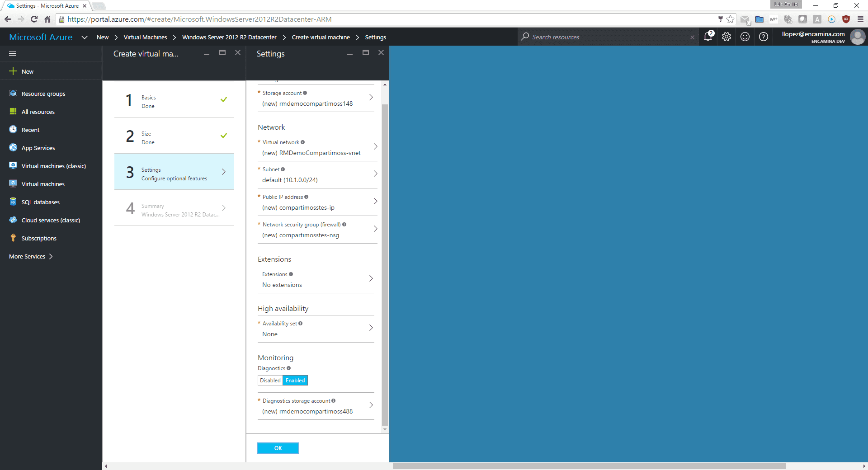The width and height of the screenshot is (868, 470).
Task: Clear the Search resources field
Action: click(692, 37)
